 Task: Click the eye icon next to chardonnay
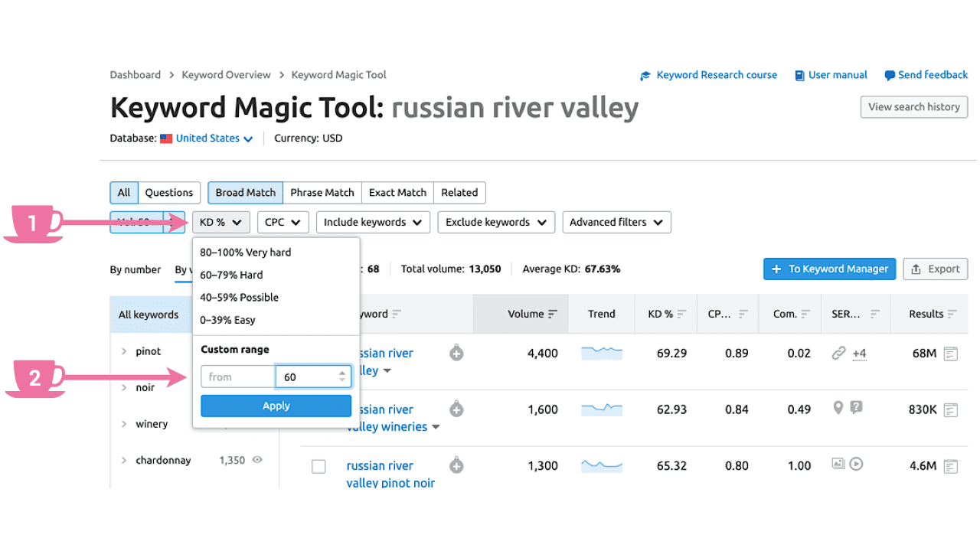pos(256,460)
